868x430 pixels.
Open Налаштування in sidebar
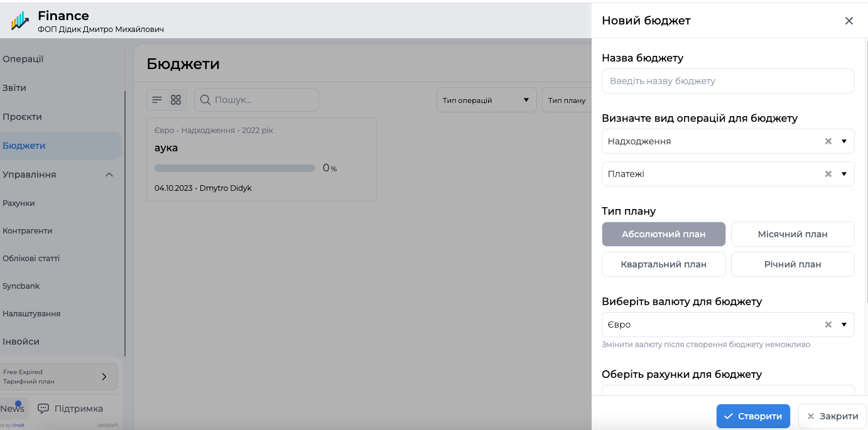(31, 314)
